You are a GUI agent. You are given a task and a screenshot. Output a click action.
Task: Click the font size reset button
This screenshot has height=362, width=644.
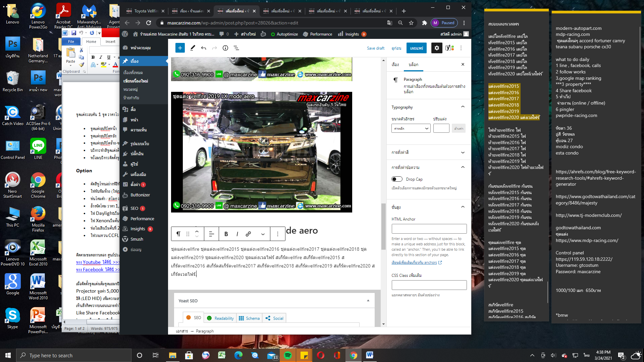click(459, 128)
